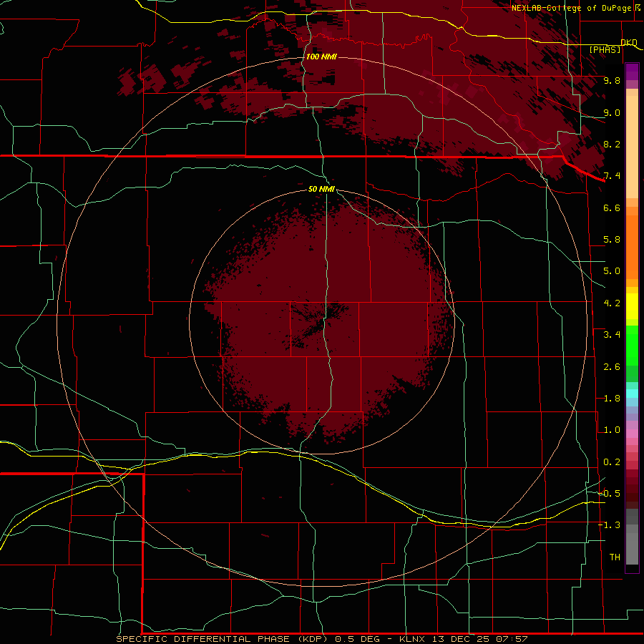
Task: Click the 4.2 scale value
Action: [x=612, y=303]
